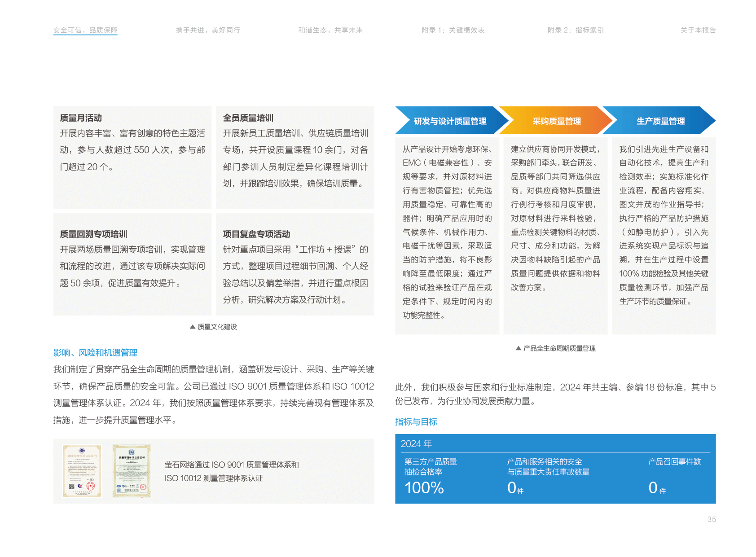Click triangle marker before 产品全生命周期质量管理 caption
The height and width of the screenshot is (557, 756).
pyautogui.click(x=519, y=348)
